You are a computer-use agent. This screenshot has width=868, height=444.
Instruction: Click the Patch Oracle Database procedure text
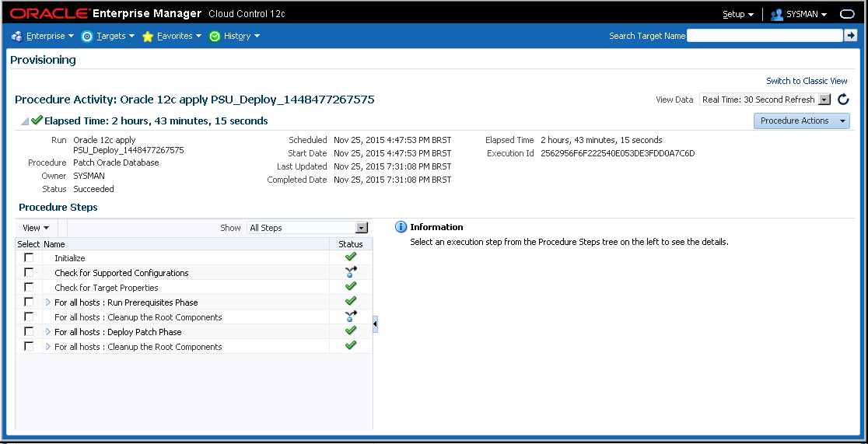tap(116, 163)
